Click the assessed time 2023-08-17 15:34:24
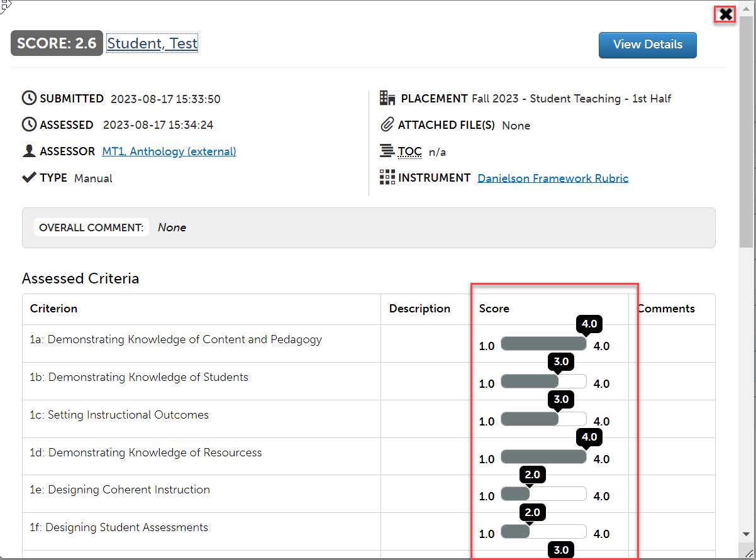Image resolution: width=756 pixels, height=560 pixels. 158,125
